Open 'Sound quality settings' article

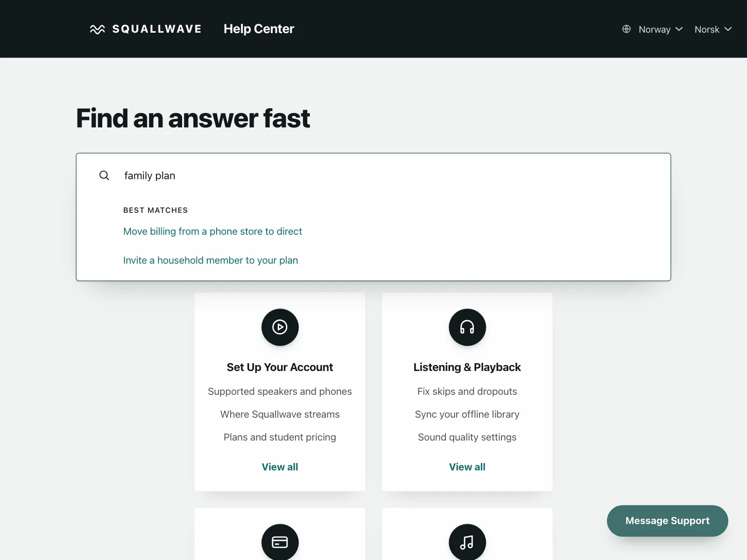pos(467,437)
